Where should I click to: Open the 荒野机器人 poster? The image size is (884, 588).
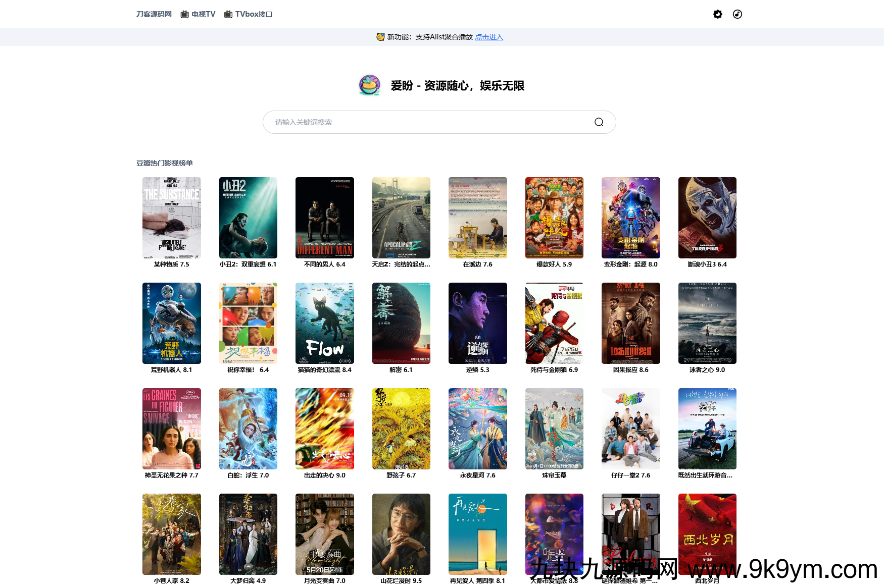(172, 323)
